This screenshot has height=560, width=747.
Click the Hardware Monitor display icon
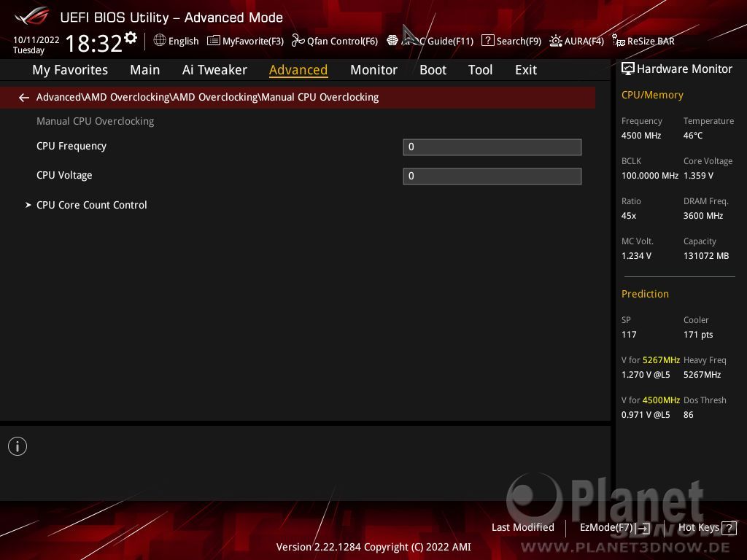click(x=628, y=69)
